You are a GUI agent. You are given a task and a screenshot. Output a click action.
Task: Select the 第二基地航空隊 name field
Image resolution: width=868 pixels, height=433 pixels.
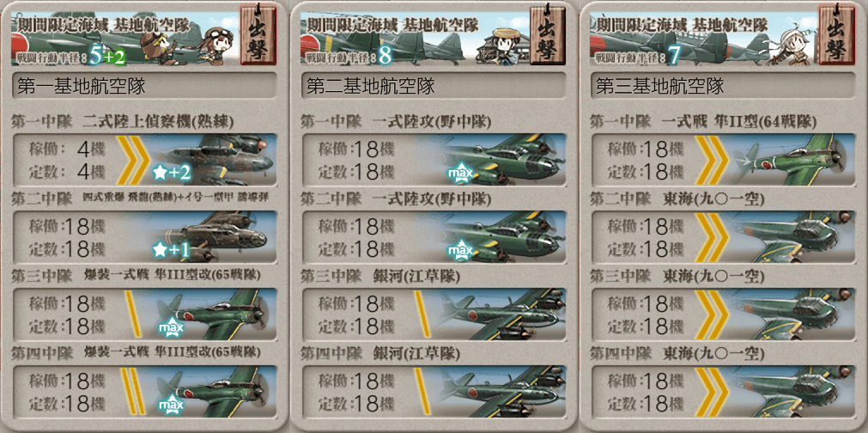click(x=433, y=86)
